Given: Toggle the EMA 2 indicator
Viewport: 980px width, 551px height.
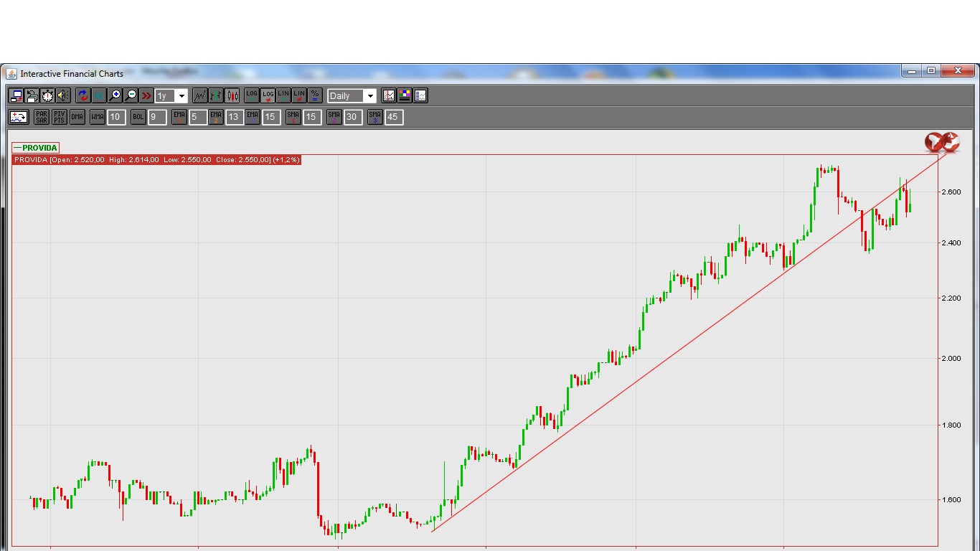Looking at the screenshot, I should coord(216,117).
